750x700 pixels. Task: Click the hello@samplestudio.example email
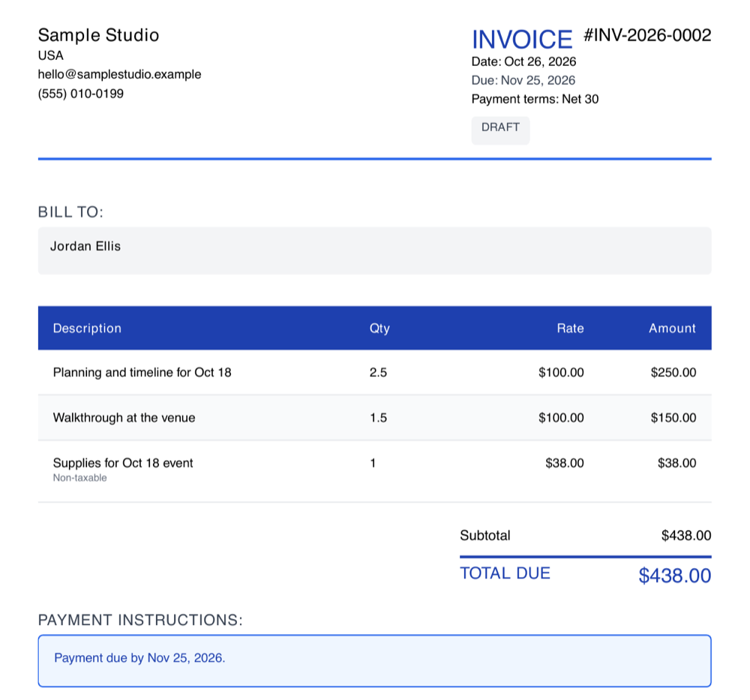[119, 74]
